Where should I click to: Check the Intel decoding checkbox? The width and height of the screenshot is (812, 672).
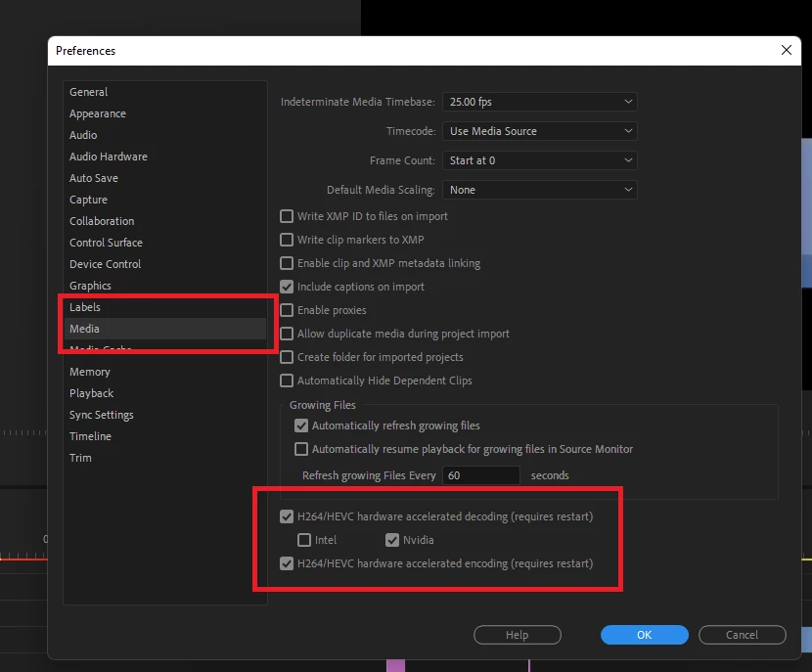[304, 540]
